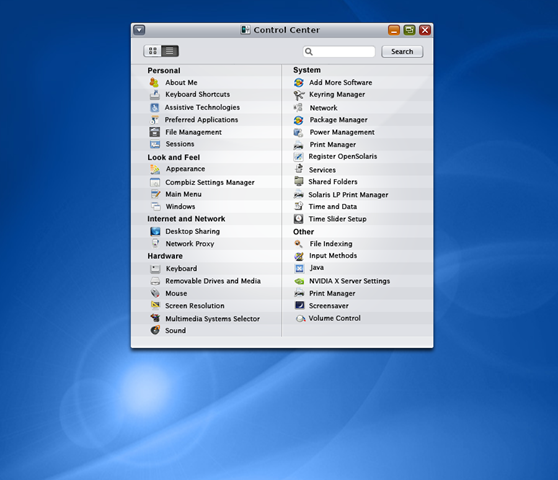Open Removable Drives and Media icon
Screen dimensions: 558x480
[155, 281]
